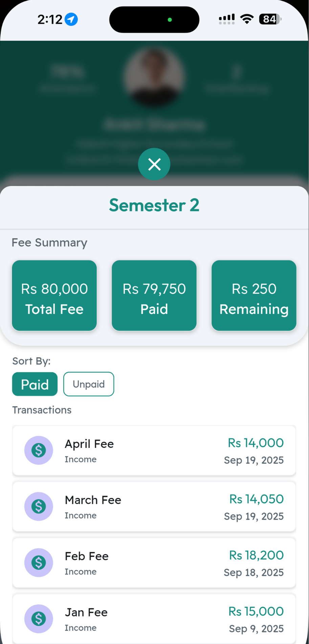Image resolution: width=309 pixels, height=644 pixels.
Task: Tap the Jan Fee dollar icon
Action: coord(39,619)
